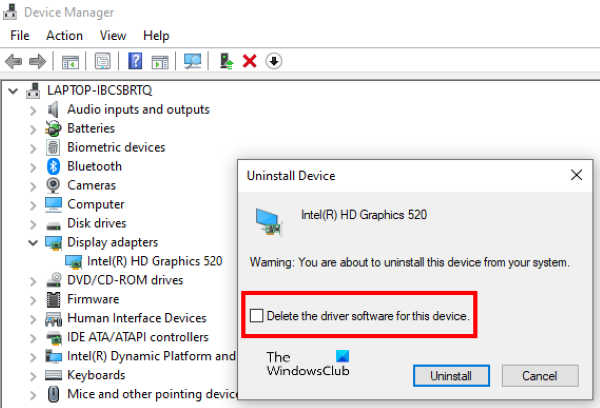The height and width of the screenshot is (408, 600).
Task: Open the Action menu
Action: pos(64,35)
